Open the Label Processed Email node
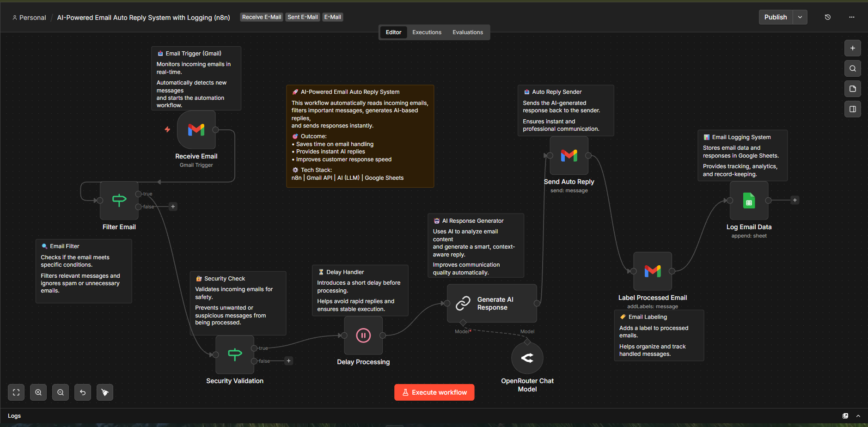Screen dimensions: 868x427 click(x=653, y=271)
